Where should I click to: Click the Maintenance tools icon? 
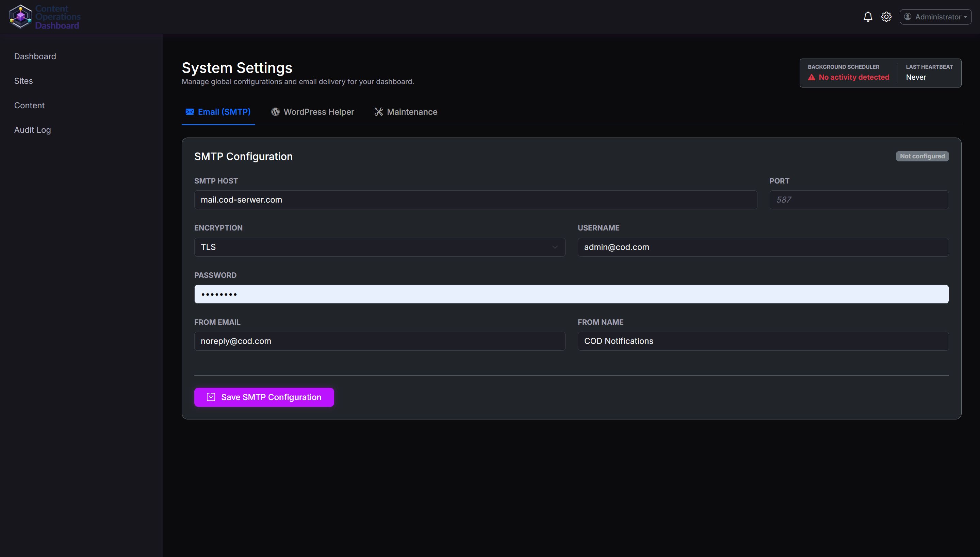378,112
